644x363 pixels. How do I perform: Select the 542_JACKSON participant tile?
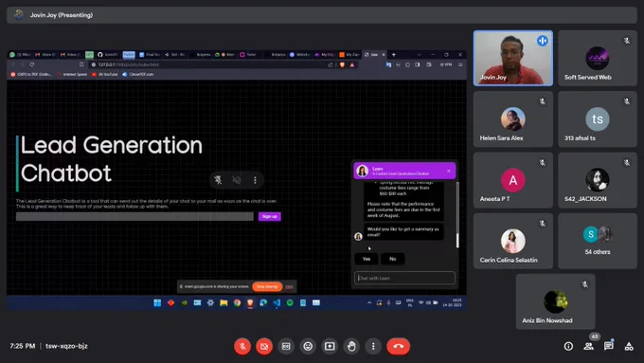(598, 180)
